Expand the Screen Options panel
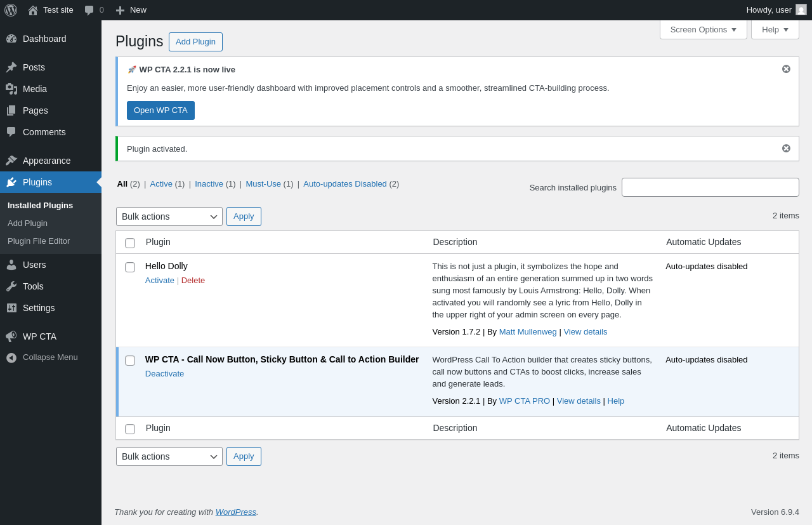The width and height of the screenshot is (812, 525). click(703, 29)
